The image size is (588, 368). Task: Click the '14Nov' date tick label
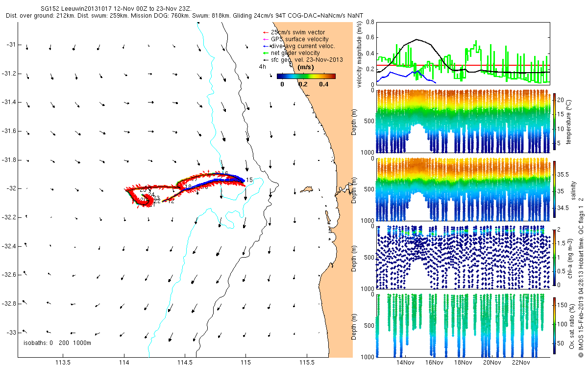406,363
